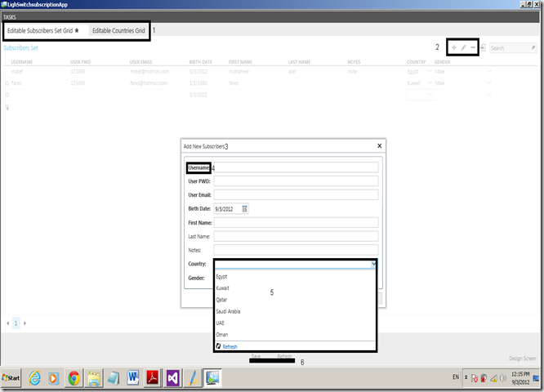Click into the User PWD field
The image size is (544, 392).
[x=296, y=180]
